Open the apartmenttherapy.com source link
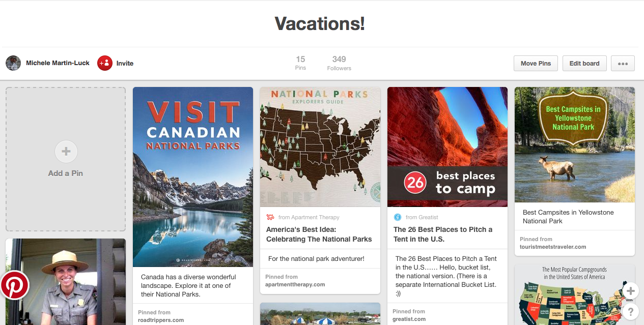 (295, 284)
